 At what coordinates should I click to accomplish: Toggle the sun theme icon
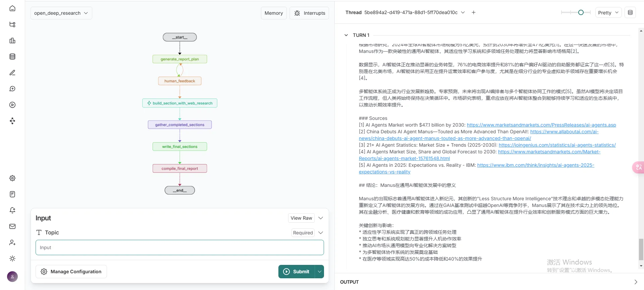12,259
